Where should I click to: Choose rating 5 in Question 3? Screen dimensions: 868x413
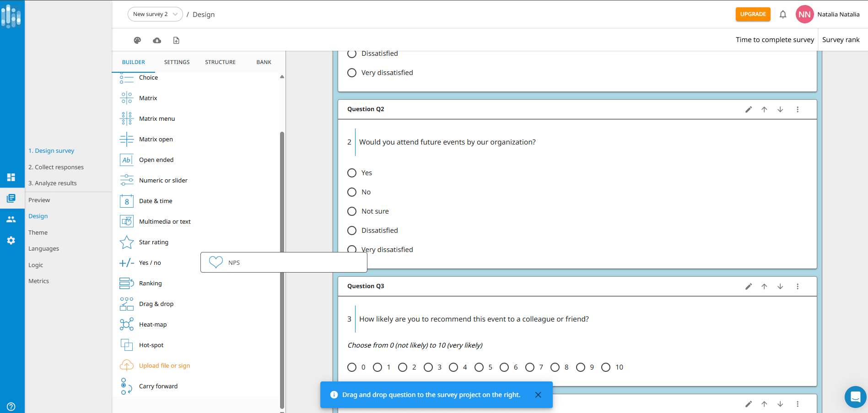[479, 367]
